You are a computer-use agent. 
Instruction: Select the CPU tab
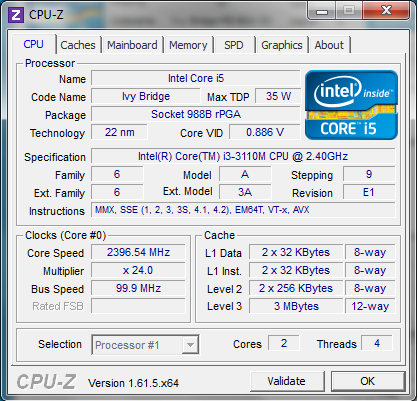pyautogui.click(x=34, y=44)
